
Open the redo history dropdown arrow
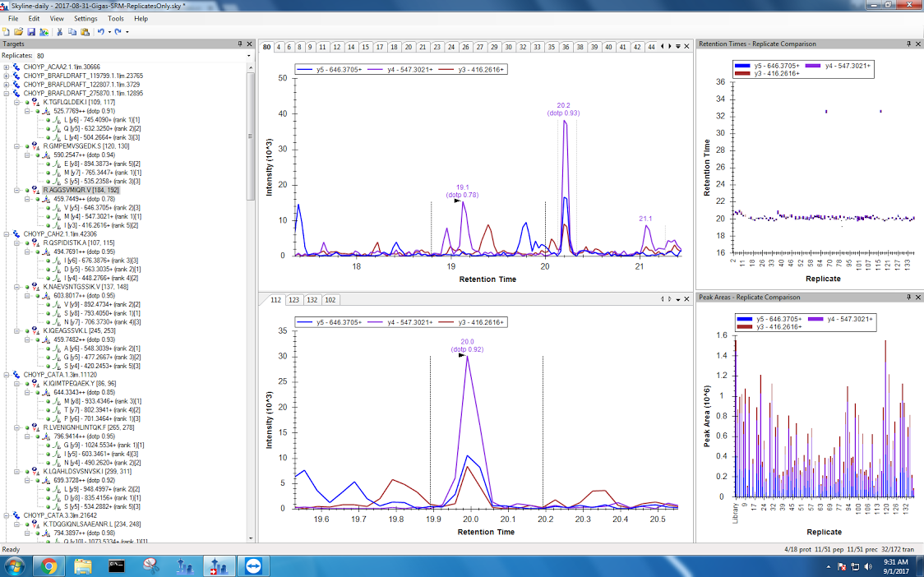[127, 32]
